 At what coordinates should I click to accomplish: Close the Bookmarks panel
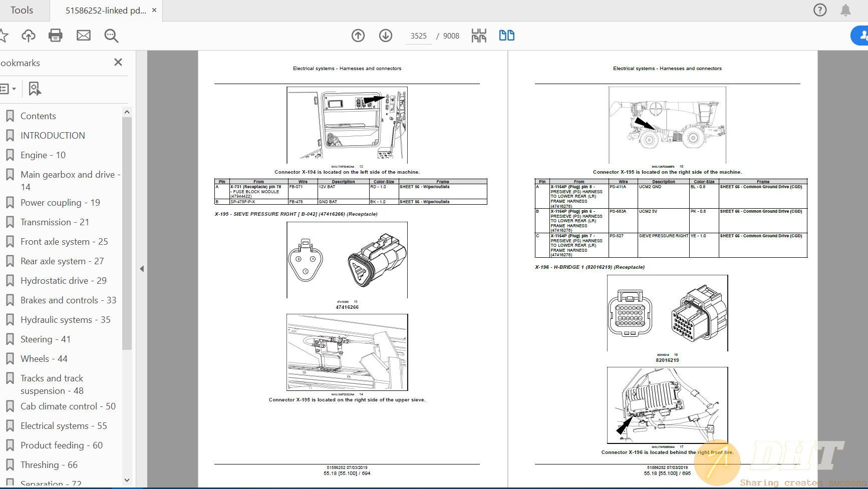(118, 62)
